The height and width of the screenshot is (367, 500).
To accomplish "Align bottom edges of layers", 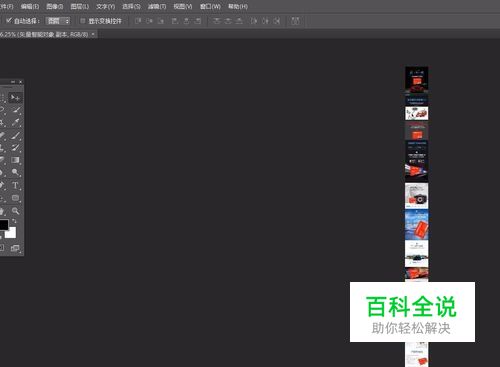I will pyautogui.click(x=161, y=21).
